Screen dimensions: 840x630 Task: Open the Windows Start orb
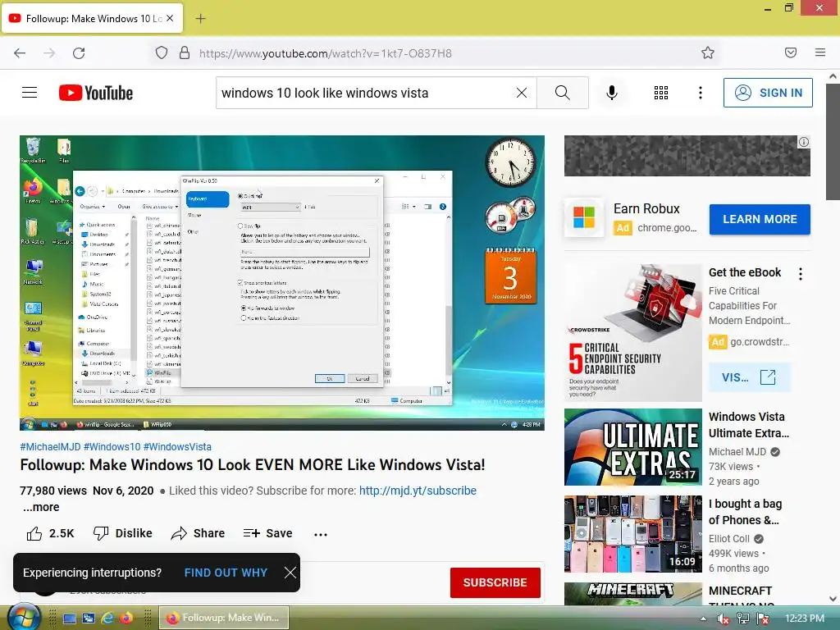[22, 617]
